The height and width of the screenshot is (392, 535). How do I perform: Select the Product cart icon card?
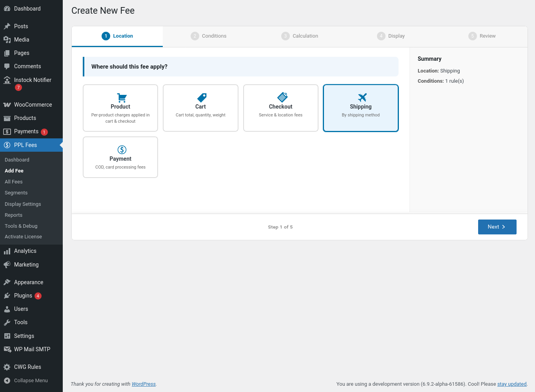point(122,98)
